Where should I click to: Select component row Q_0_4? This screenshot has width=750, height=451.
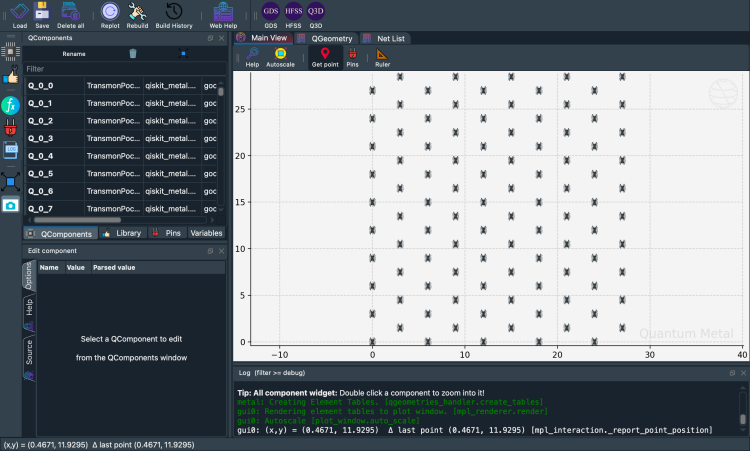121,156
